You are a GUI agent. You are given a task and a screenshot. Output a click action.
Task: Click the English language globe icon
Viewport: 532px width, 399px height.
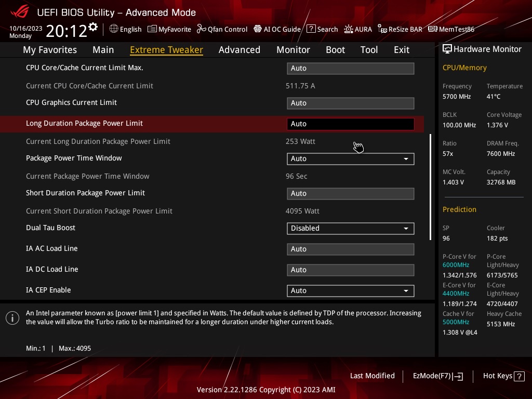click(x=114, y=29)
